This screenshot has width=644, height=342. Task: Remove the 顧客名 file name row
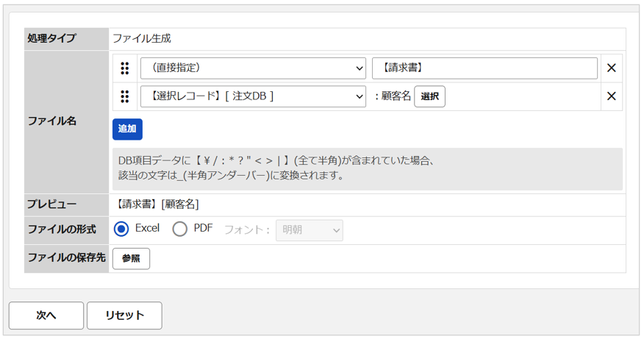(x=611, y=96)
